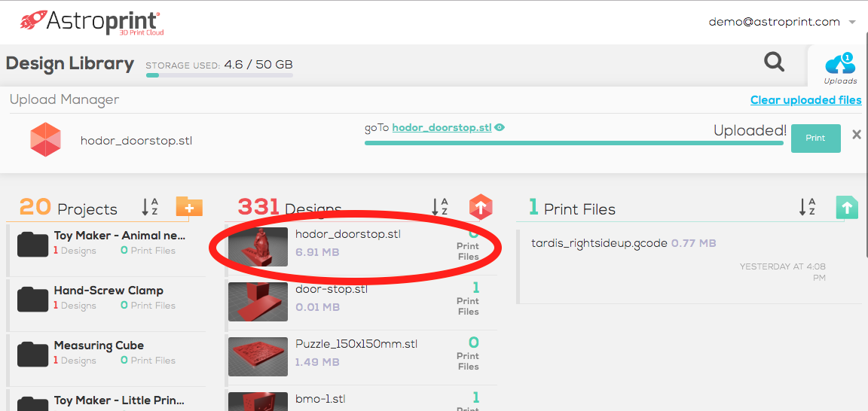The image size is (868, 411).
Task: Toggle Projects A-Z sort order
Action: 150,207
